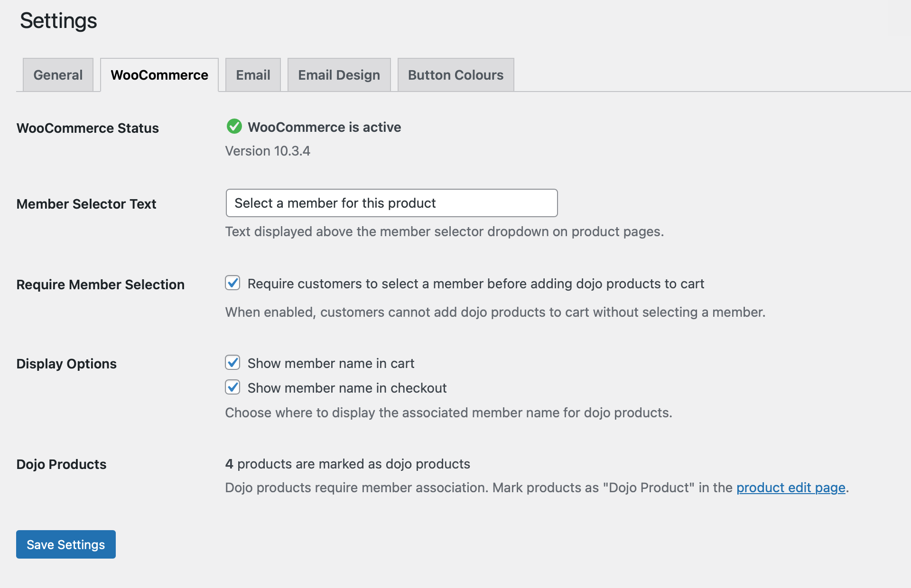The height and width of the screenshot is (588, 911).
Task: Switch to the Email Design tab
Action: [338, 74]
